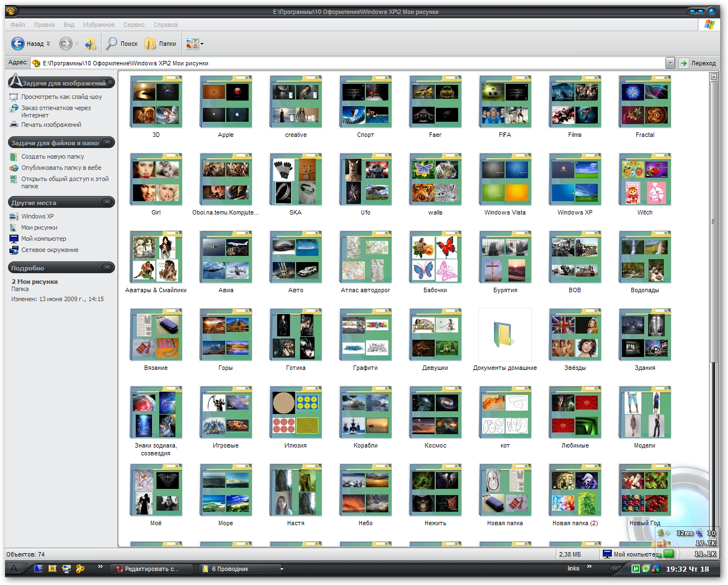
Task: Click the Сетевое окружение sidebar icon
Action: coord(14,250)
